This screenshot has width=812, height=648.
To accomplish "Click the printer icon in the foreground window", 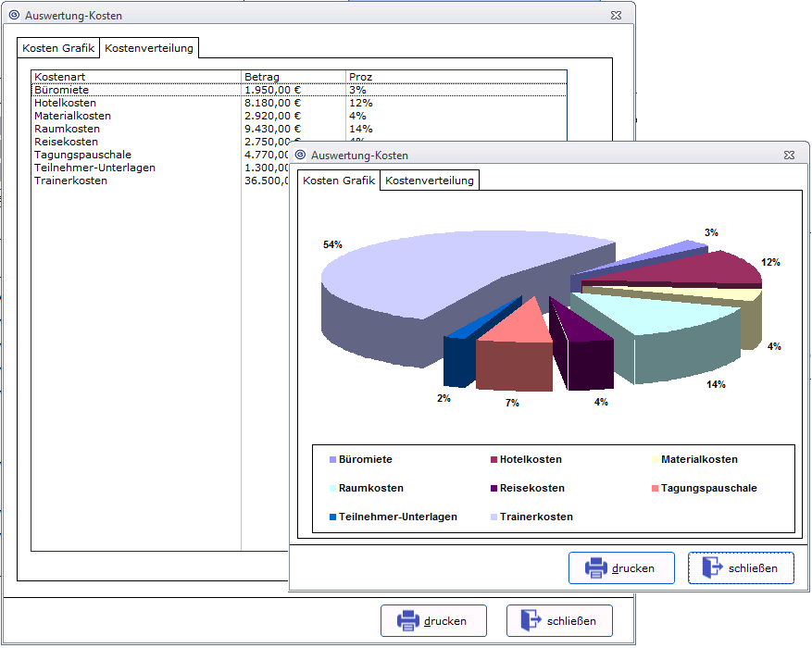I will pyautogui.click(x=595, y=567).
